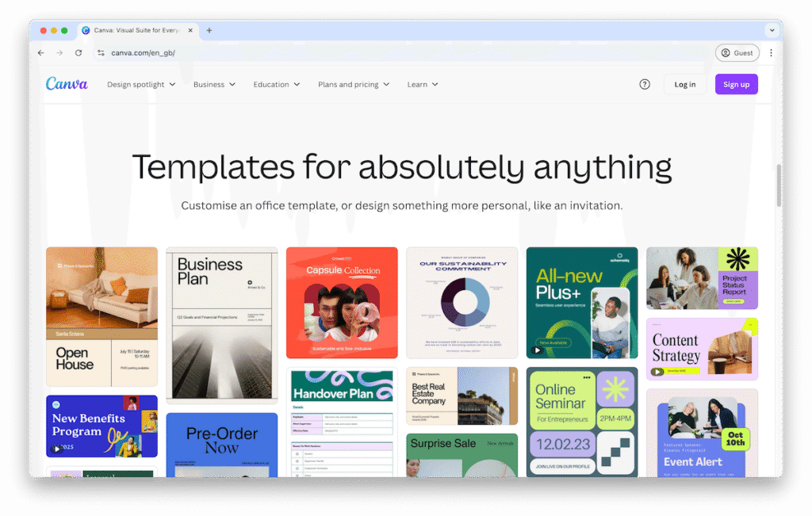Image resolution: width=812 pixels, height=516 pixels.
Task: Expand the Design spotlight menu
Action: [x=141, y=84]
